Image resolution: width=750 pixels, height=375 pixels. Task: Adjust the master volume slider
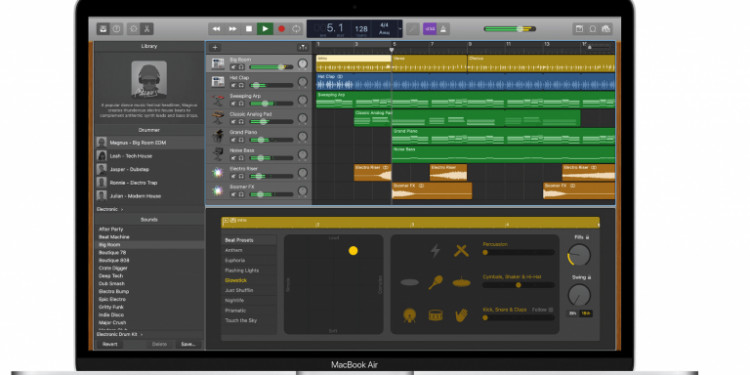[x=509, y=29]
